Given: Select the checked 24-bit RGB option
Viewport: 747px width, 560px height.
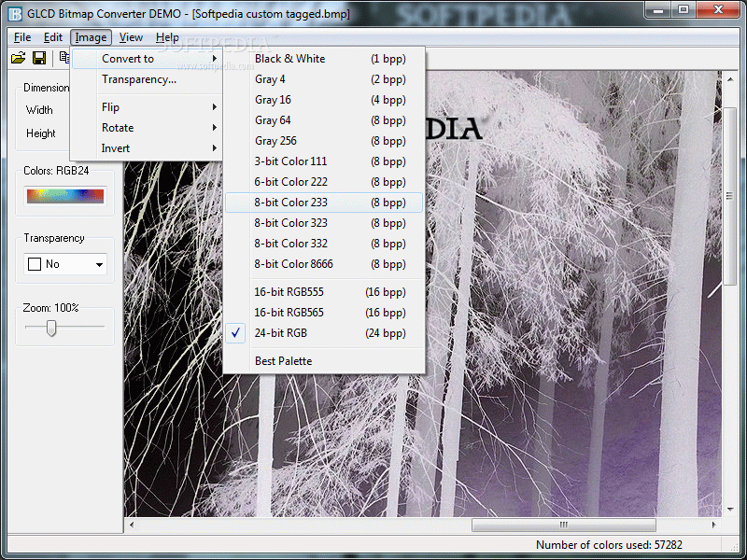Looking at the screenshot, I should [324, 333].
